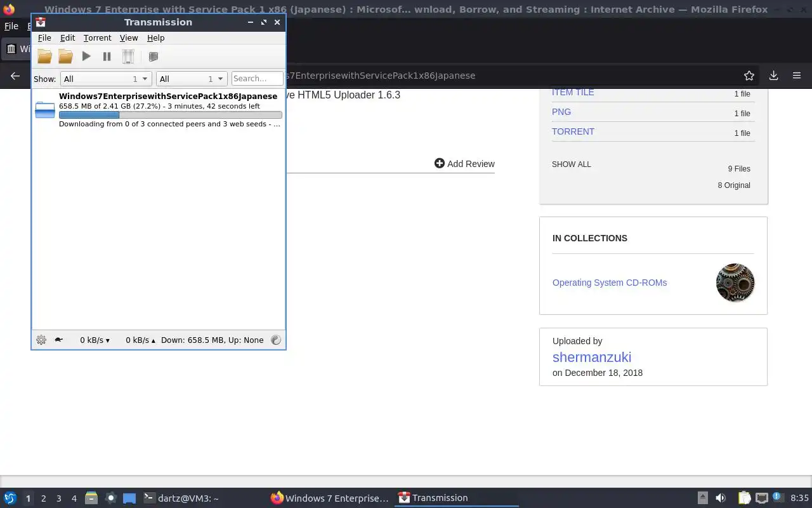Open the View menu in Transmission

(129, 38)
